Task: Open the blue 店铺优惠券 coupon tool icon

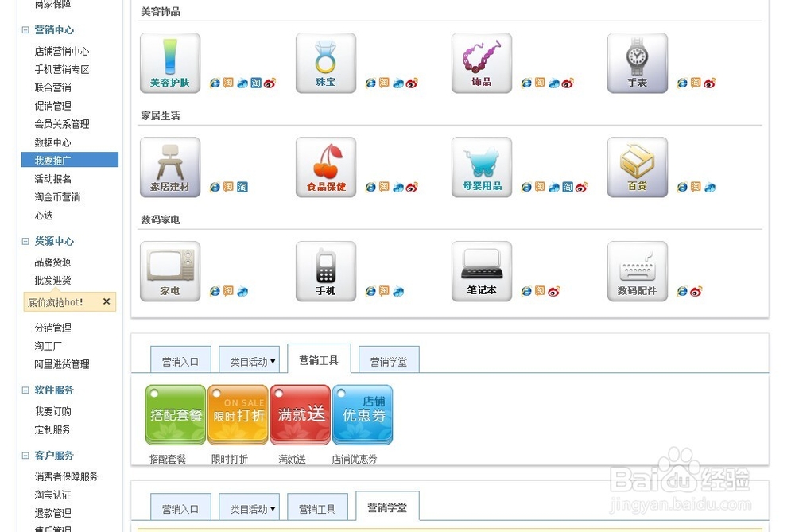Action: click(x=363, y=414)
